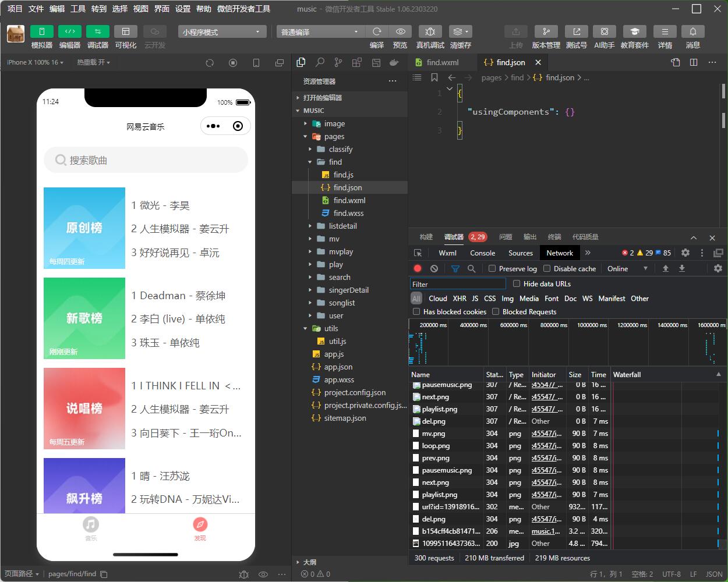Expand the listdetail folder

click(x=310, y=226)
